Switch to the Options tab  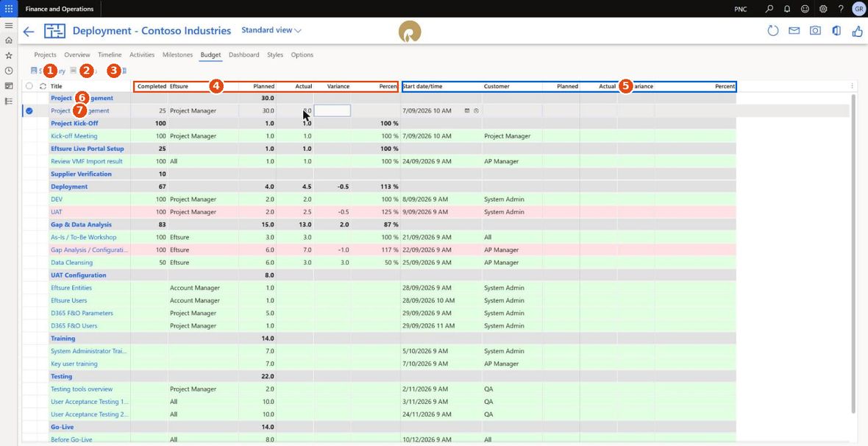click(x=302, y=55)
